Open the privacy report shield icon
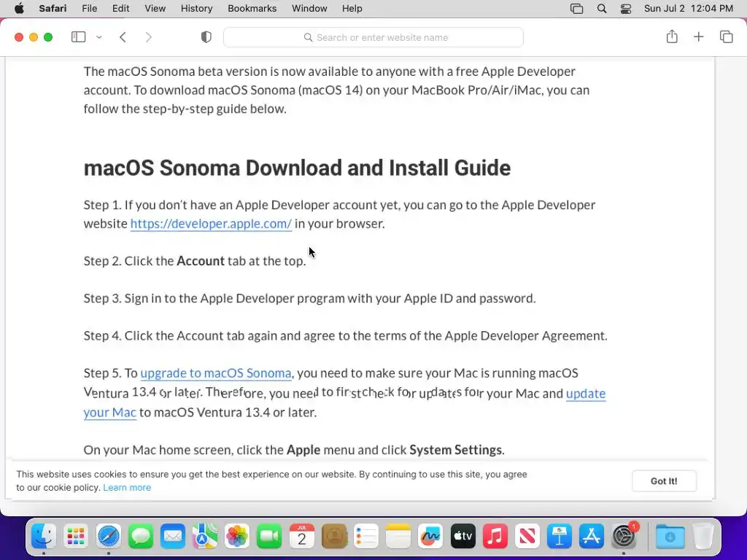The width and height of the screenshot is (747, 560). pyautogui.click(x=206, y=37)
